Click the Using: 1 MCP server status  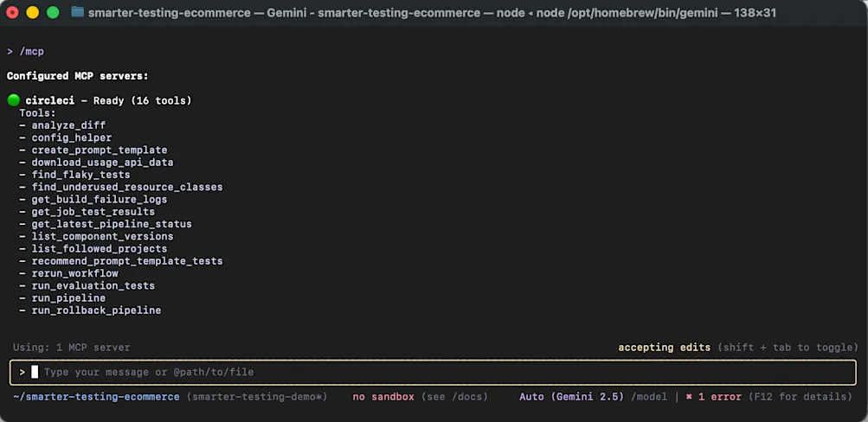coord(72,348)
